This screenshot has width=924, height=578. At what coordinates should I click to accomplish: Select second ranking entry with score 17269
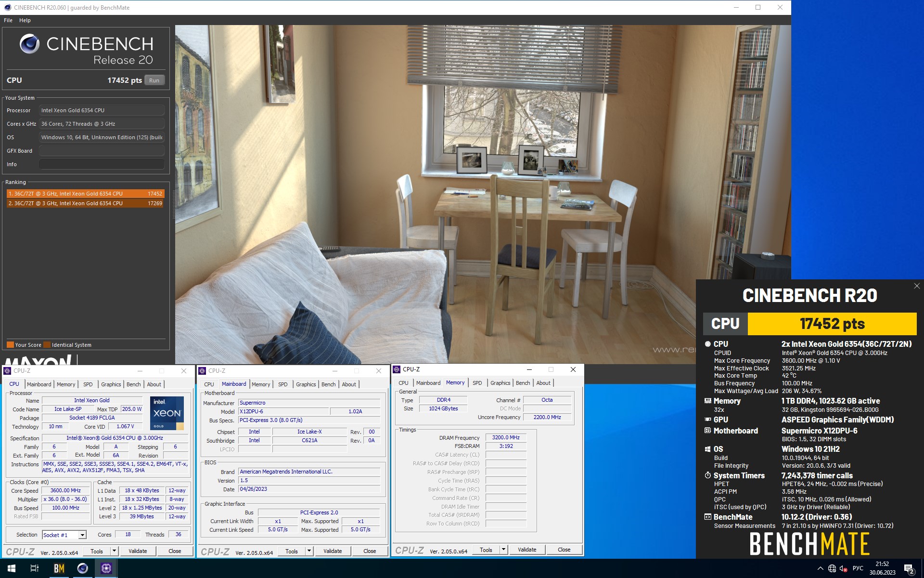click(x=85, y=203)
